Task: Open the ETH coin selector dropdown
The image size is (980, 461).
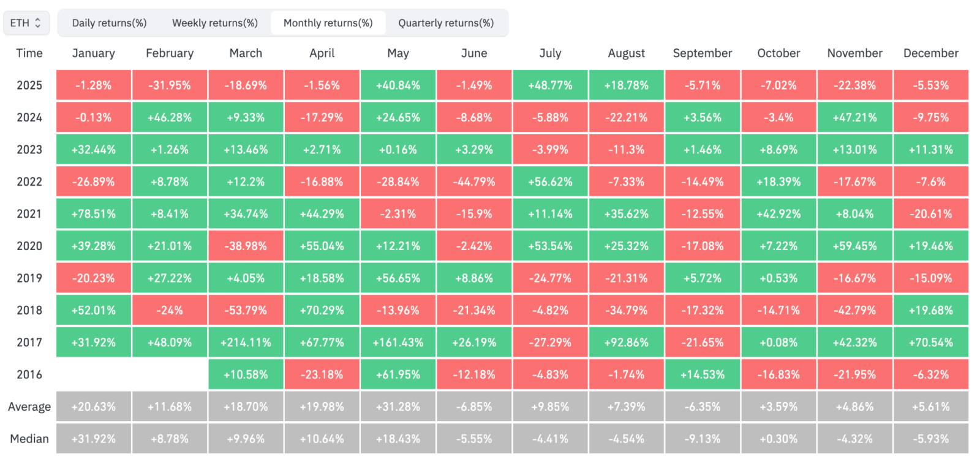Action: point(26,23)
